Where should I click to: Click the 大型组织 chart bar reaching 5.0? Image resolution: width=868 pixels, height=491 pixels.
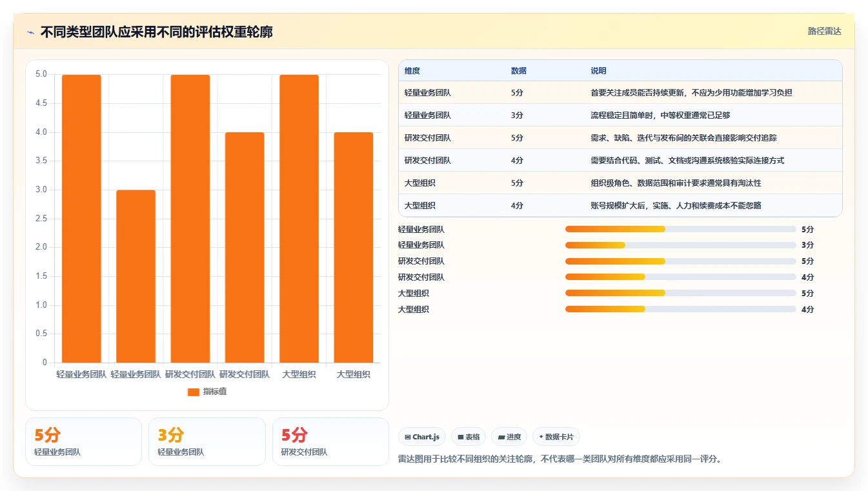click(299, 219)
